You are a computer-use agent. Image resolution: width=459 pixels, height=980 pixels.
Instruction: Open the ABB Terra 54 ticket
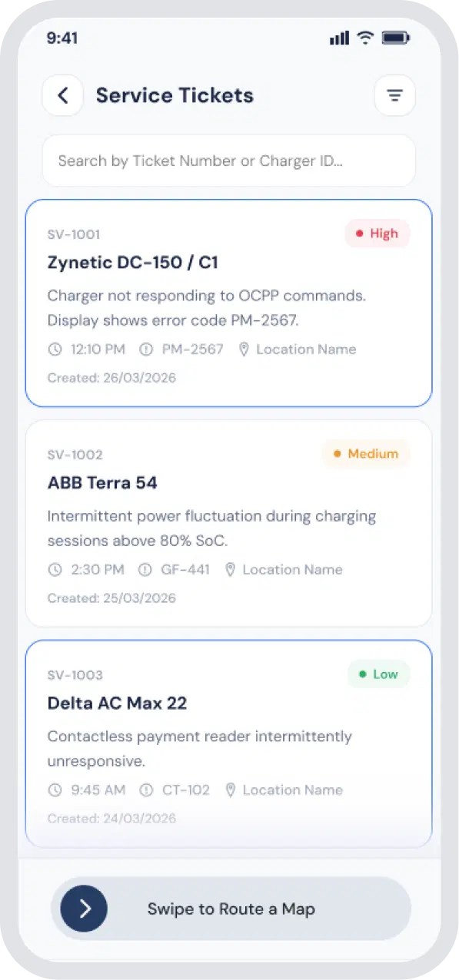[x=228, y=524]
